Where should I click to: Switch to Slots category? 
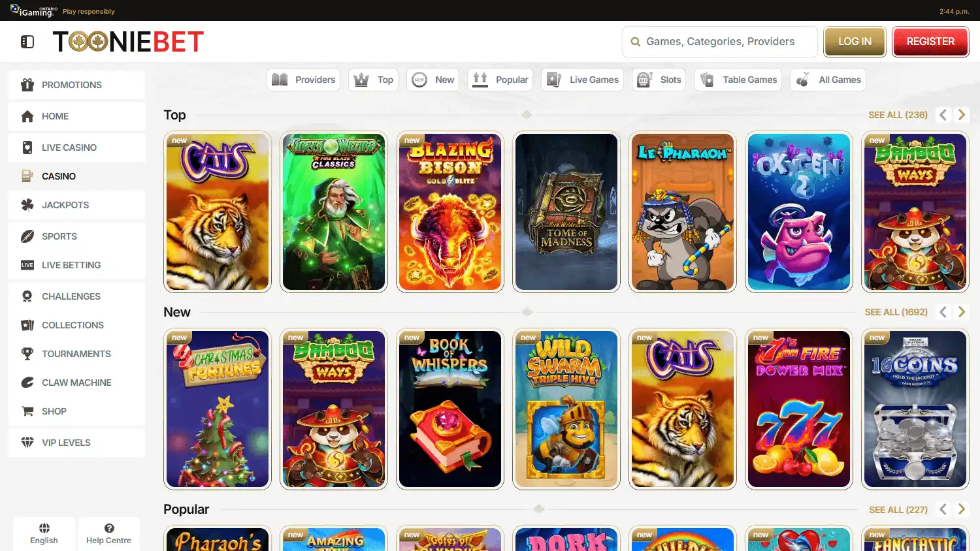[x=659, y=80]
